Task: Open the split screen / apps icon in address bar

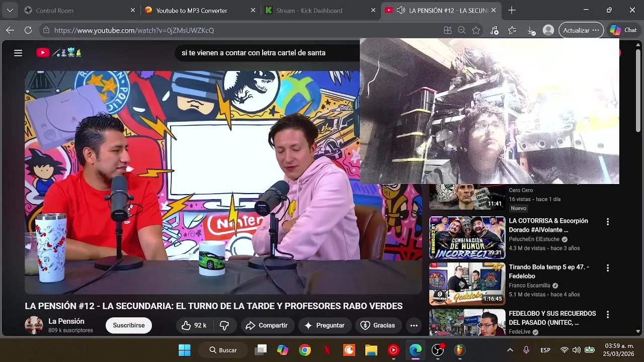Action: point(448,30)
